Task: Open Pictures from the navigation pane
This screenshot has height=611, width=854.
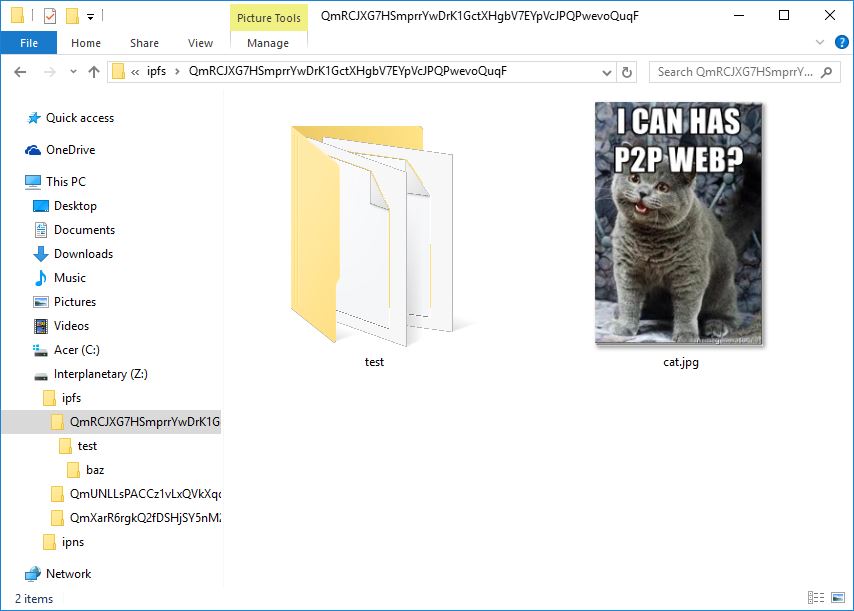Action: click(65, 302)
